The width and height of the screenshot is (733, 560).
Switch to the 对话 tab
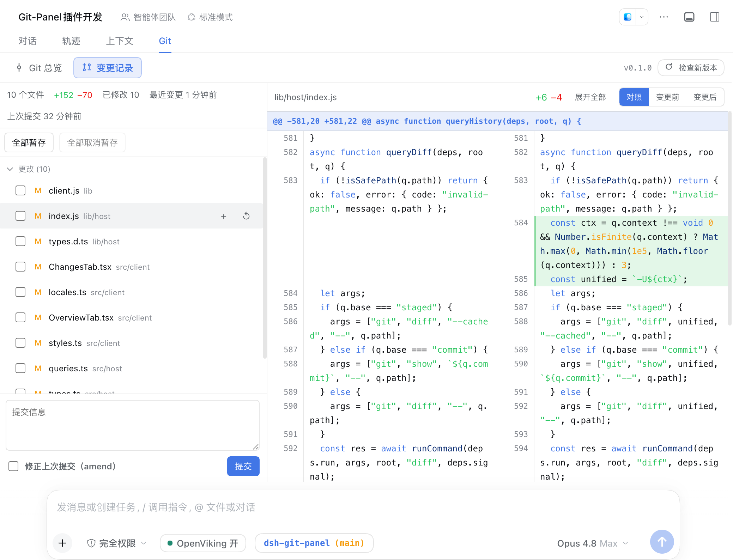tap(28, 41)
